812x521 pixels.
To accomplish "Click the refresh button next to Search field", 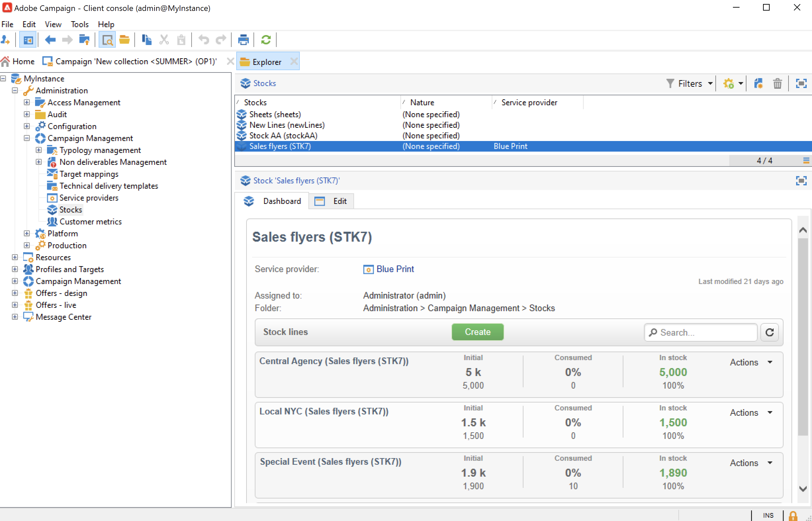I will [x=769, y=332].
